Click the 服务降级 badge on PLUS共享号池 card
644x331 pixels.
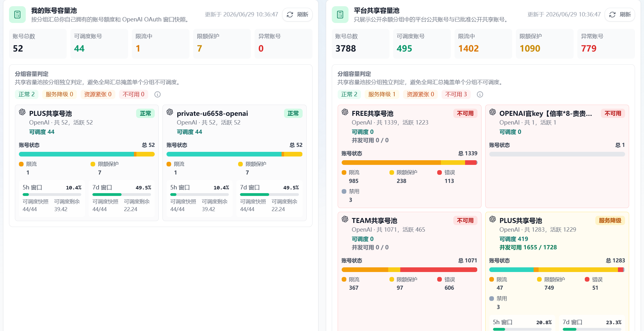tap(610, 221)
